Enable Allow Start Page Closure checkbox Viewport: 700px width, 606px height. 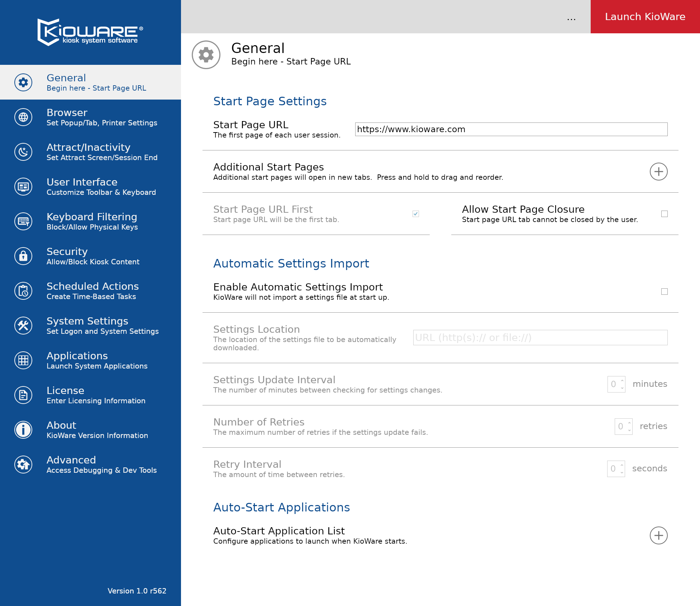click(x=665, y=214)
